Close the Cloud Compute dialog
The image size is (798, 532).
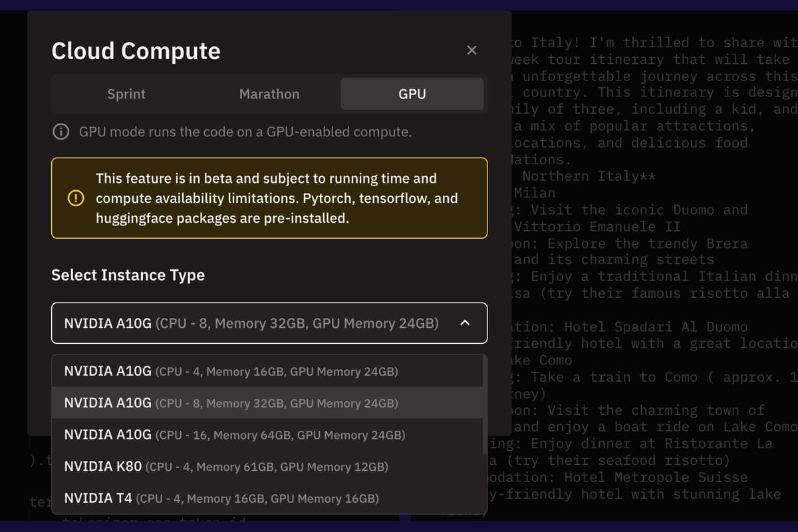coord(471,50)
